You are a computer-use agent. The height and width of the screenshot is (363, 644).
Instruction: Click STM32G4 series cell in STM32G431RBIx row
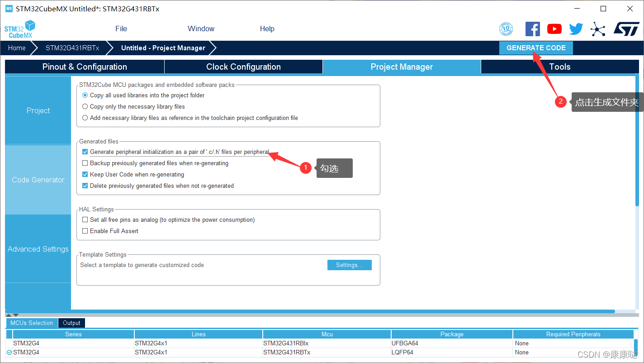73,343
